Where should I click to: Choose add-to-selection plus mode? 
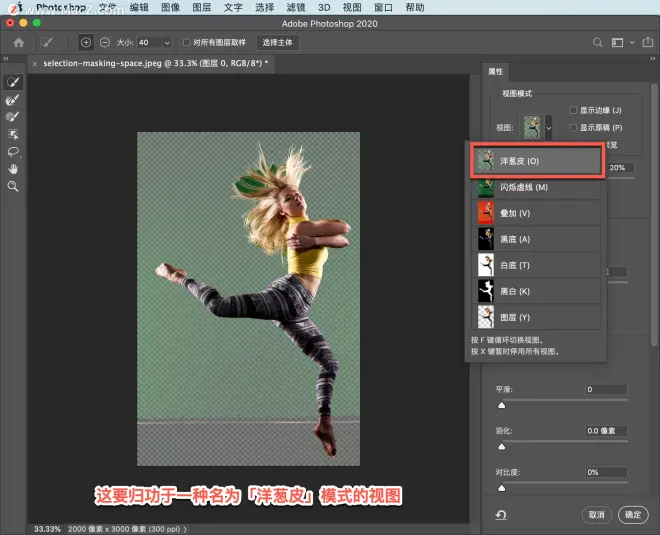86,43
